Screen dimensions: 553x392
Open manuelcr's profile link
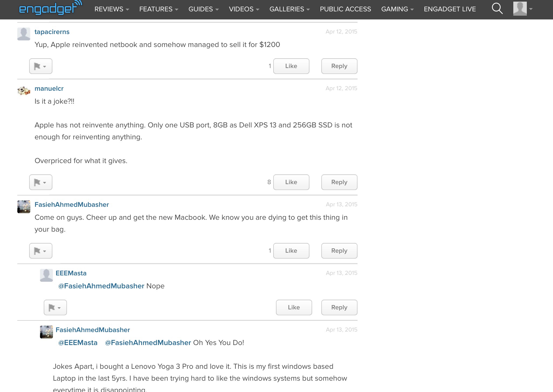[x=49, y=89]
